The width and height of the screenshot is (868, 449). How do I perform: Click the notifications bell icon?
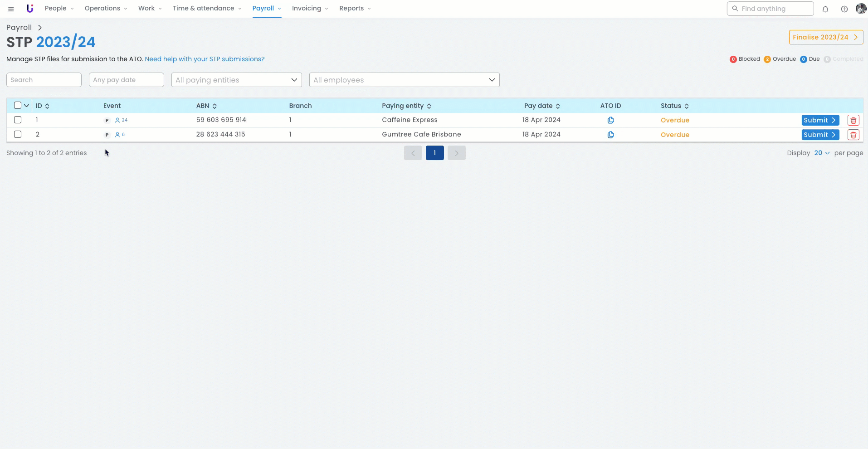coord(825,9)
